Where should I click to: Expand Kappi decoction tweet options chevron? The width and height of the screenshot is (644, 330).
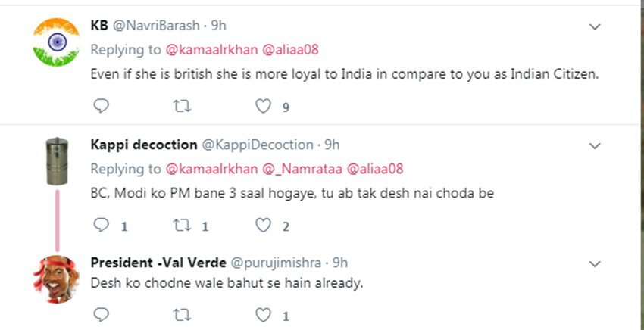(x=596, y=145)
